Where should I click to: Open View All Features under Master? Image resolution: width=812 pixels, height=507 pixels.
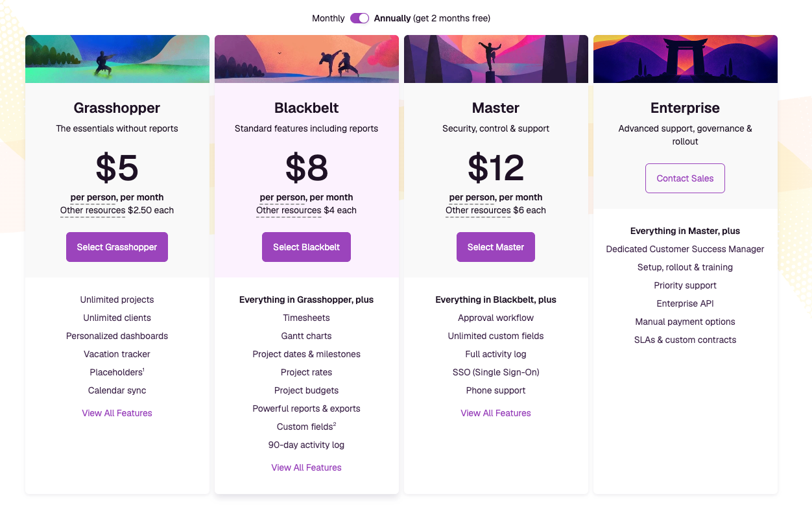coord(496,413)
